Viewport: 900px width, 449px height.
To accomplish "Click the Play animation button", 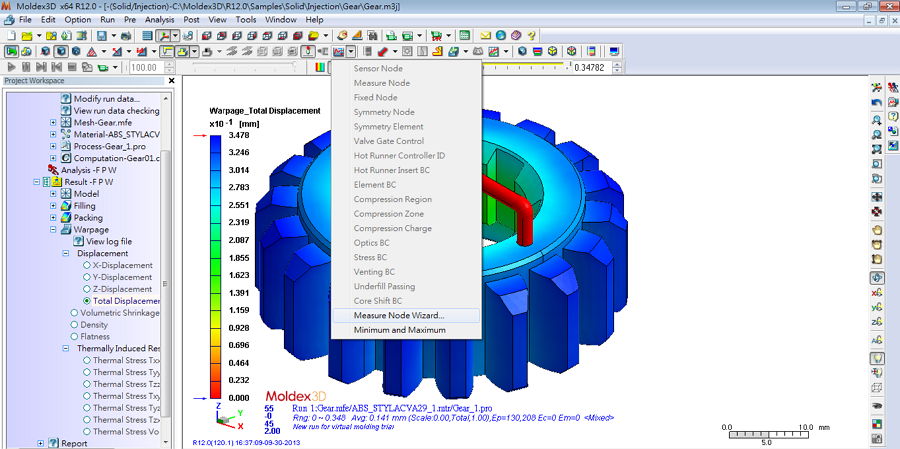I will 11,67.
